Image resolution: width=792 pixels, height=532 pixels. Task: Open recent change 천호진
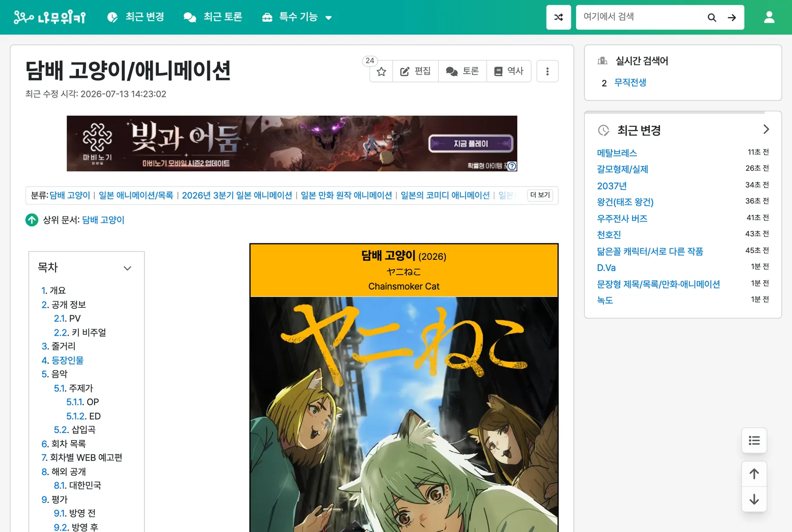tap(609, 235)
